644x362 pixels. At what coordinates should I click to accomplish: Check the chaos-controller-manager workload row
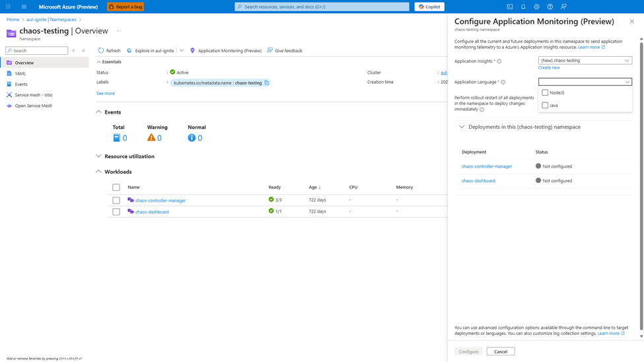pyautogui.click(x=116, y=201)
